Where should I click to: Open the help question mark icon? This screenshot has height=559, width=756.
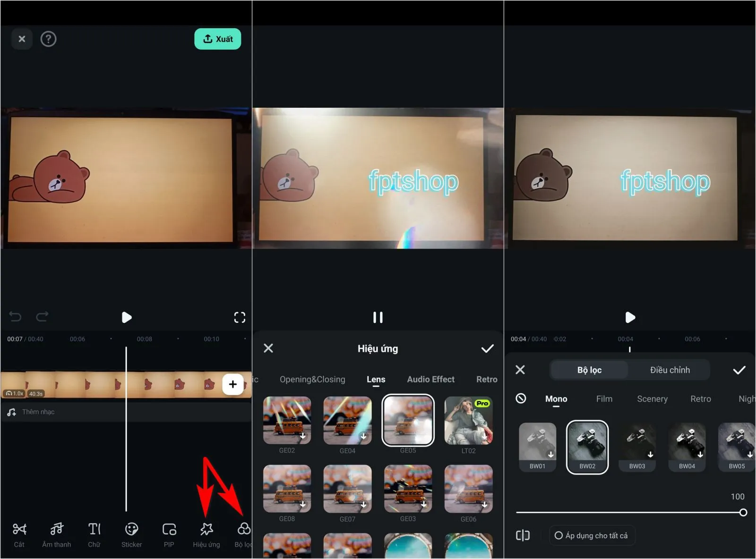coord(48,39)
